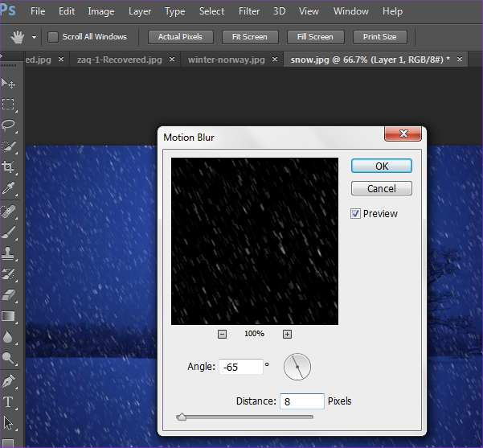The image size is (483, 448).
Task: Toggle the Preview checkbox in Motion Blur
Action: click(x=356, y=214)
